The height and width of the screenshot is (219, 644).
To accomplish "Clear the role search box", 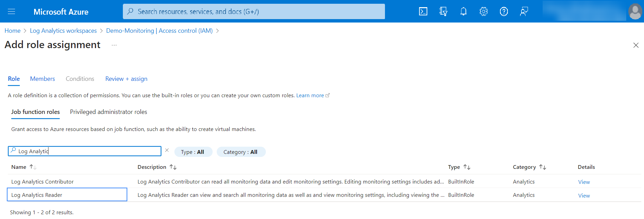I will click(167, 150).
